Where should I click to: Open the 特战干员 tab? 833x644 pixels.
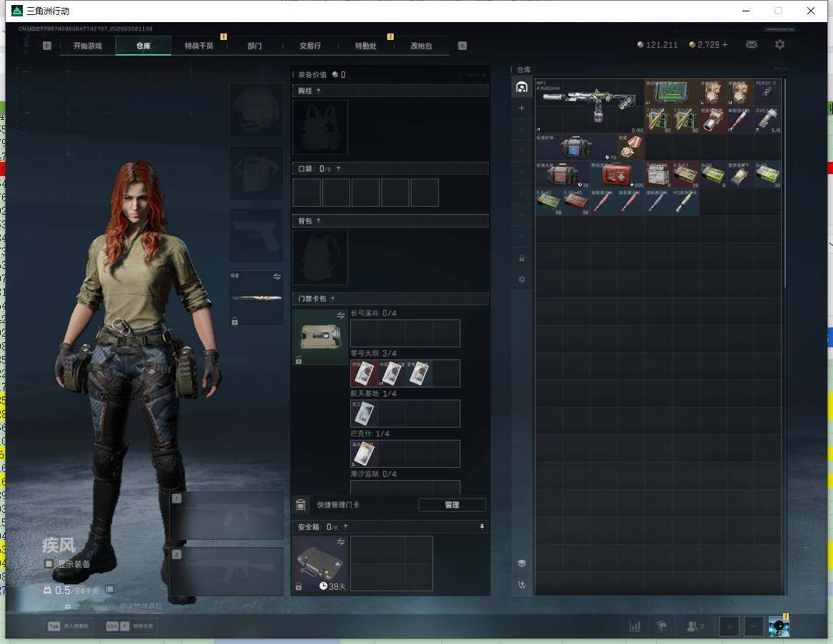tap(199, 46)
